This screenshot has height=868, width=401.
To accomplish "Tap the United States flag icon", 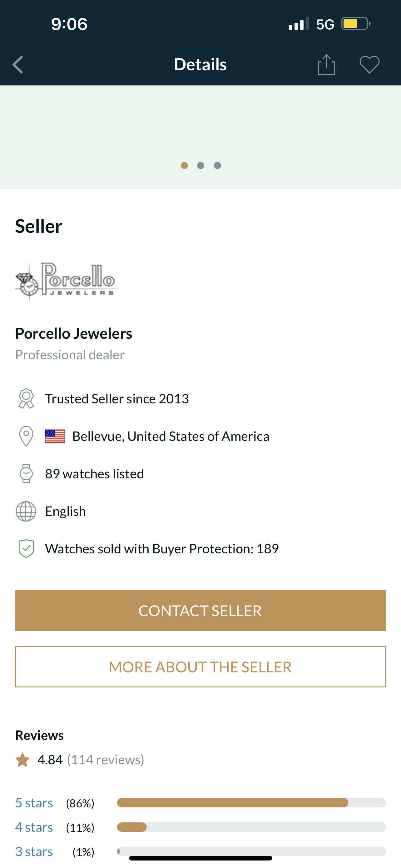I will [x=55, y=436].
